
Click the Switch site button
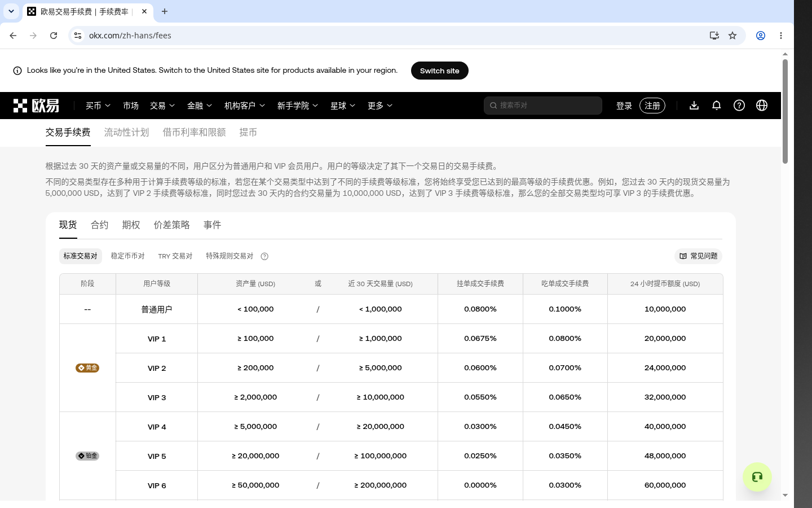[440, 71]
